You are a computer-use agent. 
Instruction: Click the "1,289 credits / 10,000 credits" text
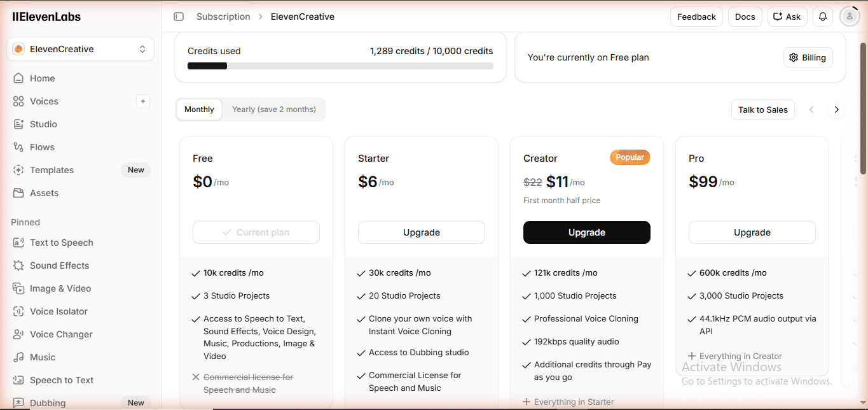(432, 51)
